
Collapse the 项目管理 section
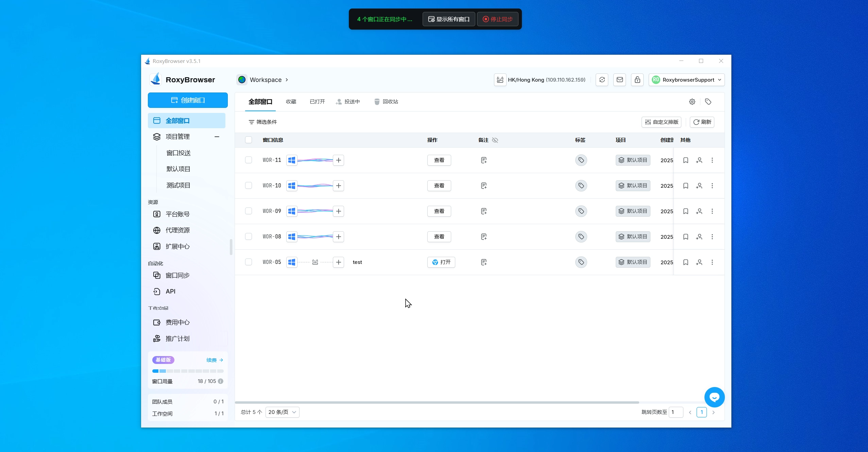coord(217,137)
